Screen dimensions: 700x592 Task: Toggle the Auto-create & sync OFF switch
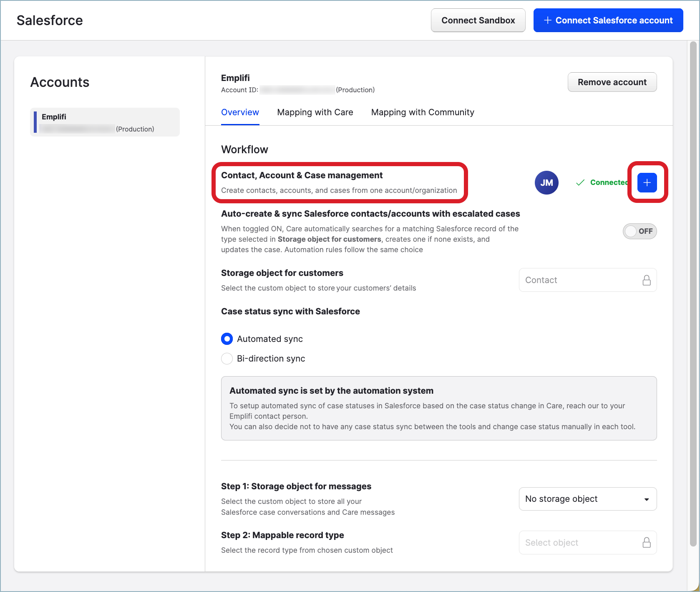(x=640, y=231)
